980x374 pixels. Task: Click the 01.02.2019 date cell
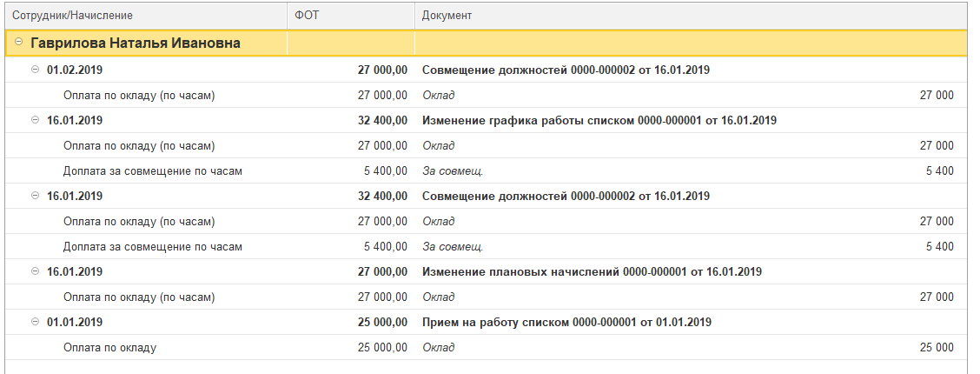click(x=75, y=70)
